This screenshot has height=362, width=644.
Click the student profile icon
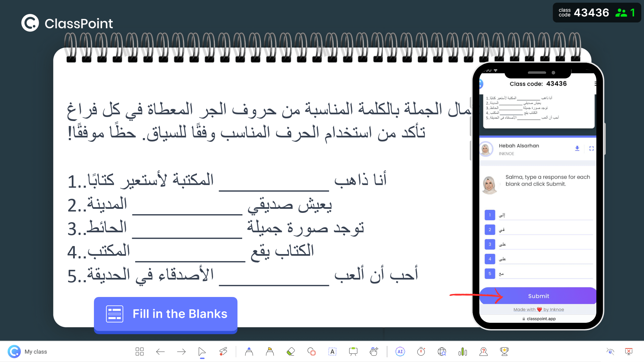click(x=483, y=351)
